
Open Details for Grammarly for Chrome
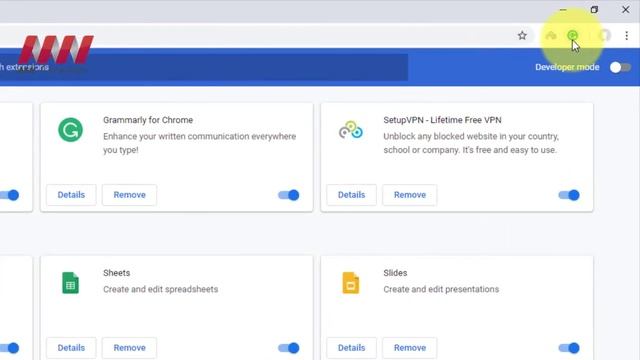click(x=71, y=195)
